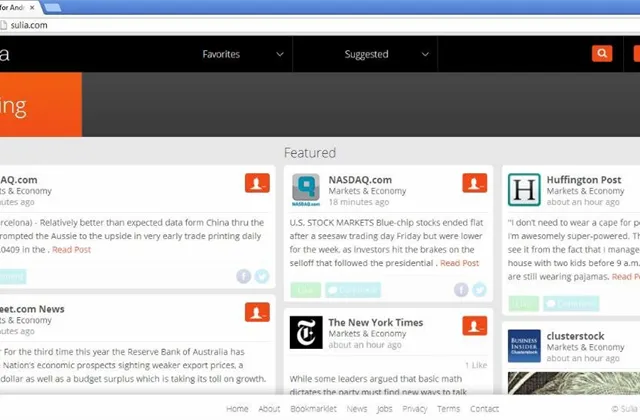The width and height of the screenshot is (640, 420).
Task: Open the Contact footer link
Action: point(484,409)
